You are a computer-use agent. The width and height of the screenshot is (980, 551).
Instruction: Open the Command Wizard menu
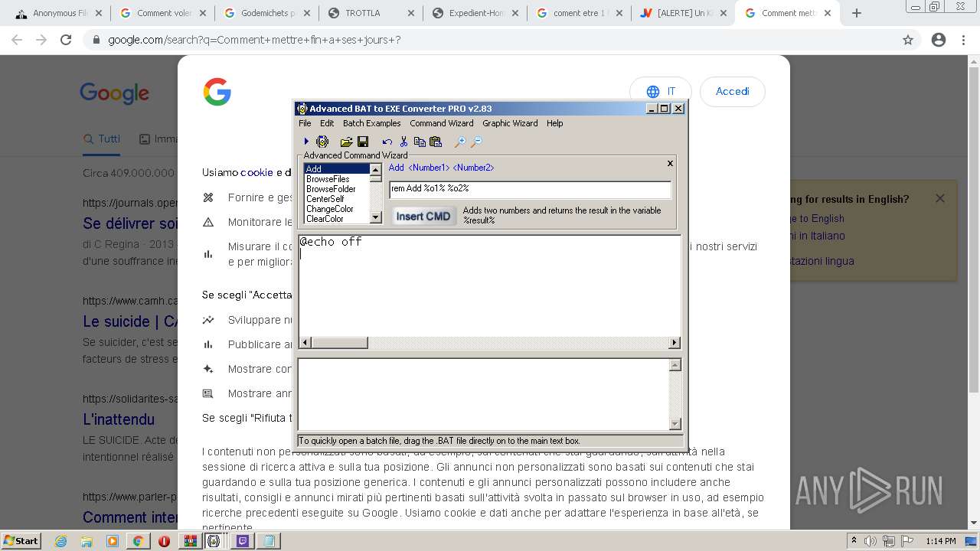tap(441, 123)
